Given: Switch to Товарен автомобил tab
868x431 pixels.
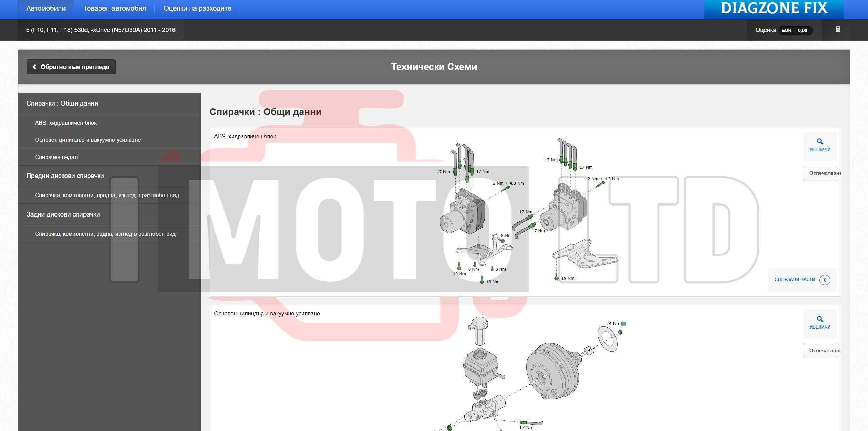Looking at the screenshot, I should [x=114, y=9].
